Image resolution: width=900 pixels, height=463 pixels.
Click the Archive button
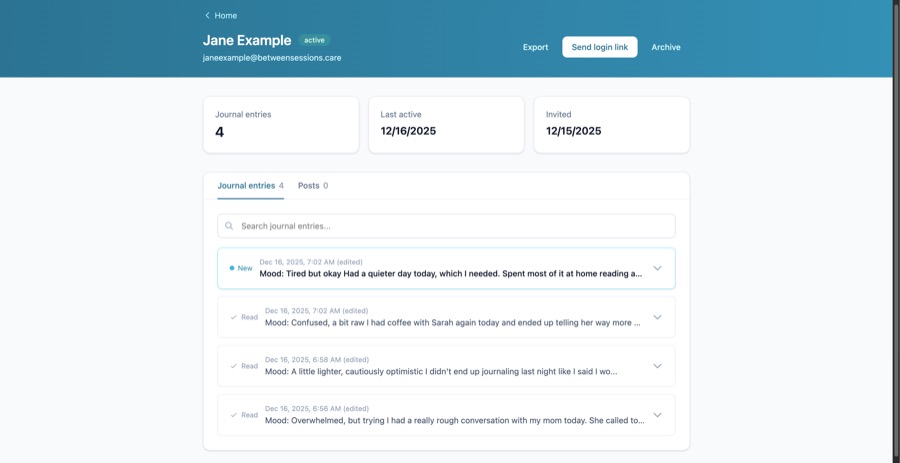pos(666,47)
